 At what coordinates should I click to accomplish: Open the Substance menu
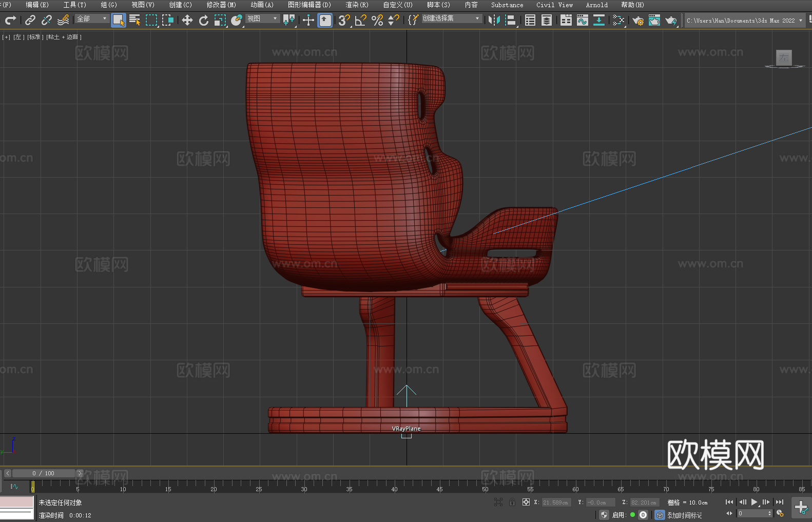tap(507, 5)
